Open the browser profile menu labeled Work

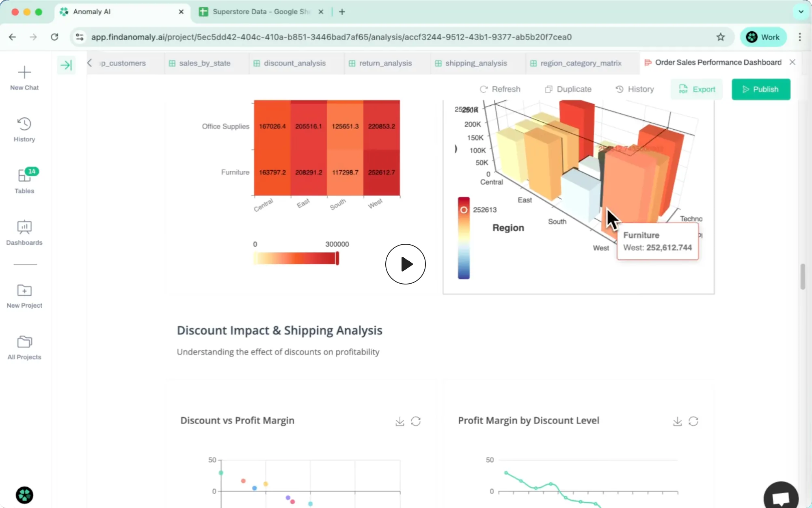point(763,37)
